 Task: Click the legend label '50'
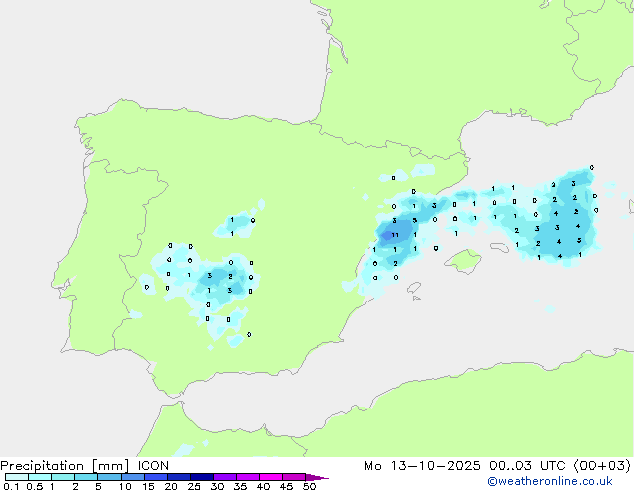309,486
